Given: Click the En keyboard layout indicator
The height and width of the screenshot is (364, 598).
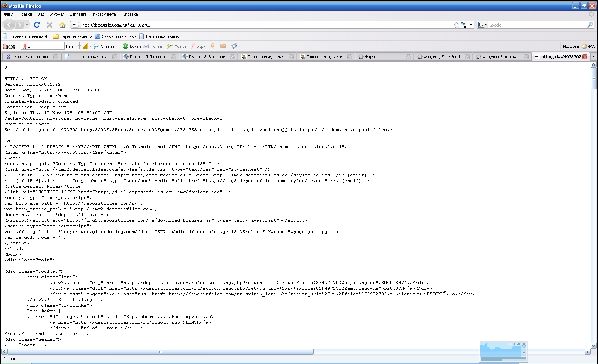Looking at the screenshot, I should point(463,25).
